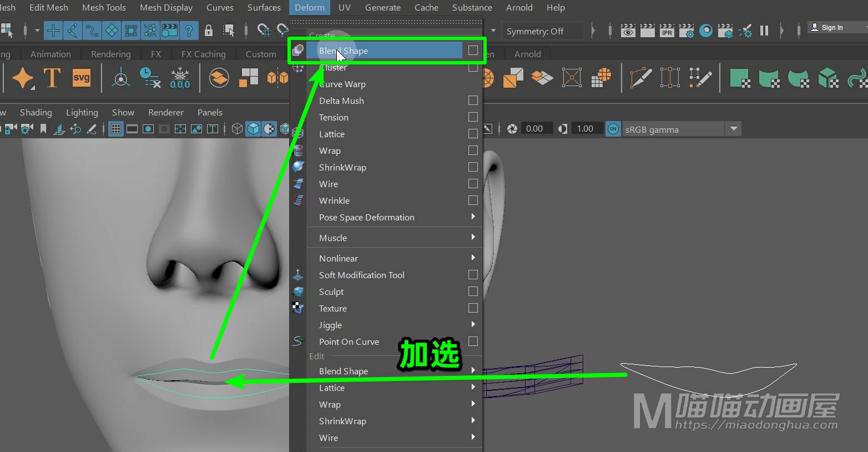Expand the Muscle submenu
The width and height of the screenshot is (868, 452).
(395, 238)
